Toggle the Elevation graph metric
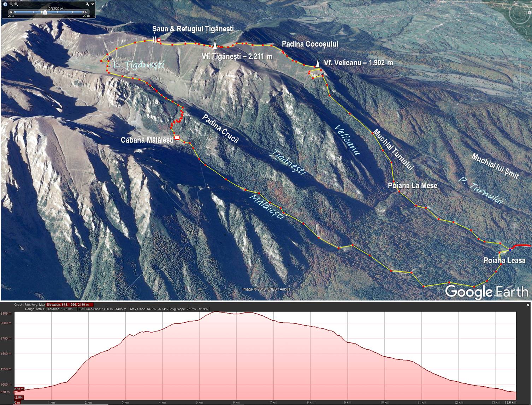This screenshot has height=405, width=532. tap(70, 304)
